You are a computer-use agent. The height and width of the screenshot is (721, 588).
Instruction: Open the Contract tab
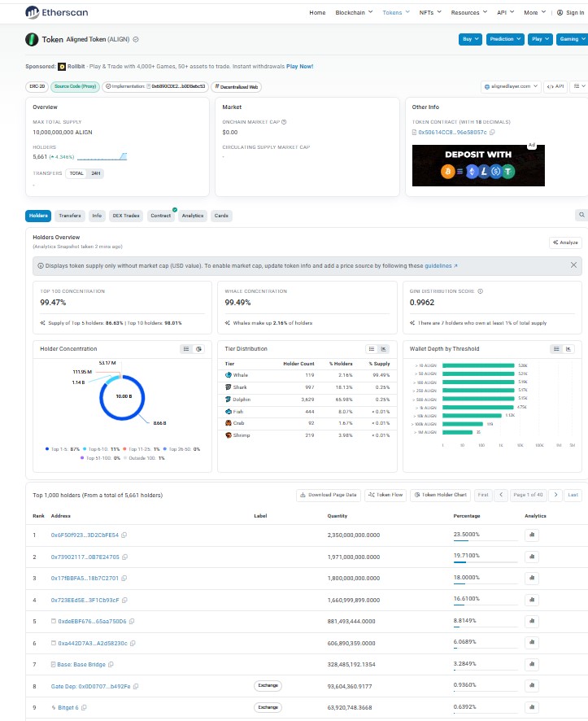point(161,216)
